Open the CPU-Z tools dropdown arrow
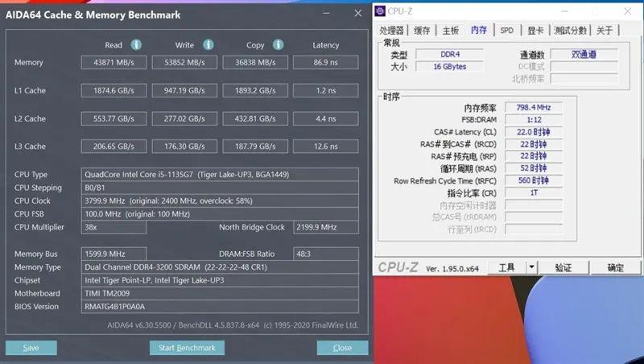The width and height of the screenshot is (644, 364). pos(531,267)
